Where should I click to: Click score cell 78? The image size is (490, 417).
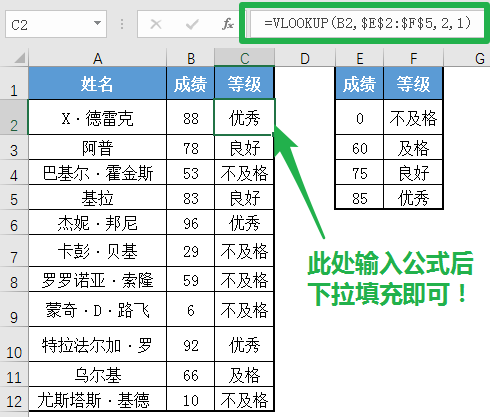[x=190, y=147]
